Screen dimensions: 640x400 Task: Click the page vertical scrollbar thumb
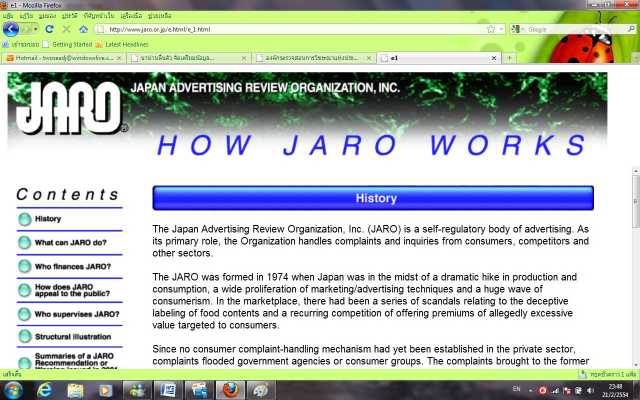636,201
